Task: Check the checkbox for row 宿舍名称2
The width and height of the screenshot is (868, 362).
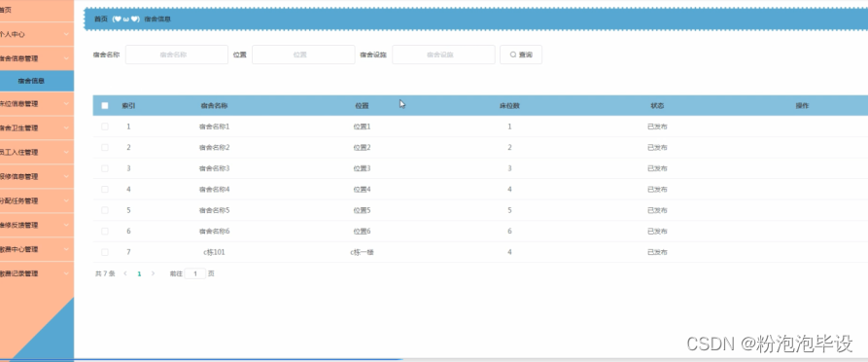Action: pyautogui.click(x=105, y=148)
